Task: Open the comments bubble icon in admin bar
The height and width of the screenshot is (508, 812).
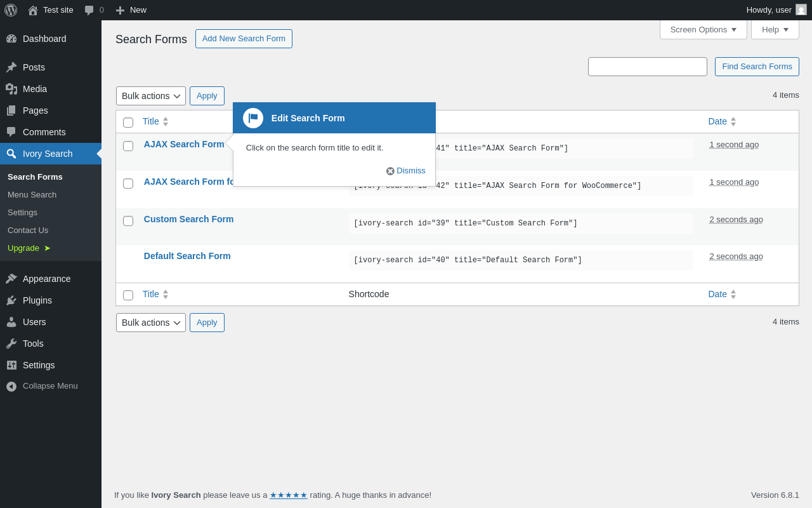Action: point(89,10)
